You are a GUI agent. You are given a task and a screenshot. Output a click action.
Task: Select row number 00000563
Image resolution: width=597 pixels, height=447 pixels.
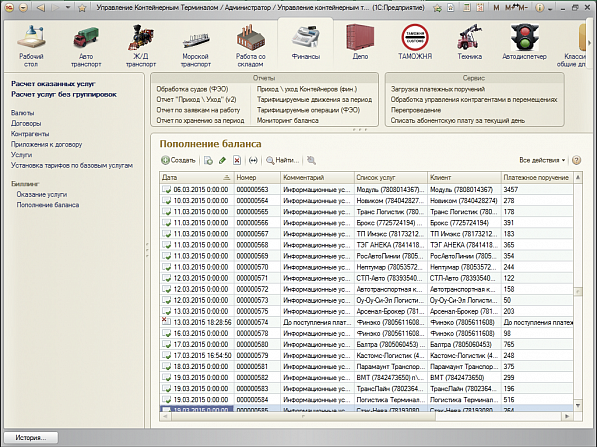366,189
